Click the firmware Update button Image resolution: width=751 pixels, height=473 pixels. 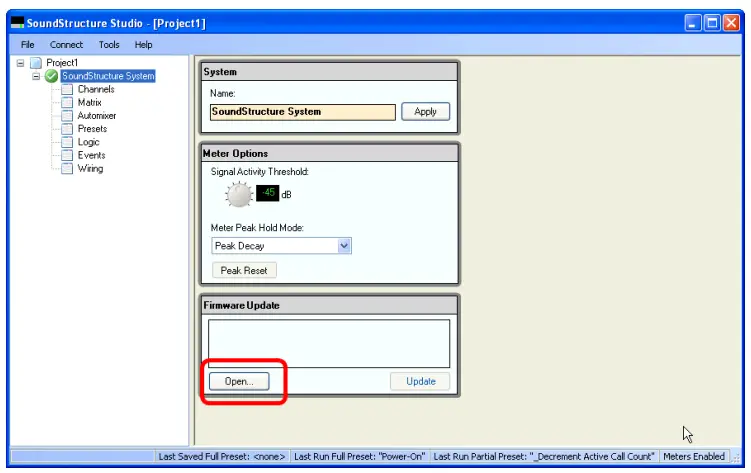(421, 382)
